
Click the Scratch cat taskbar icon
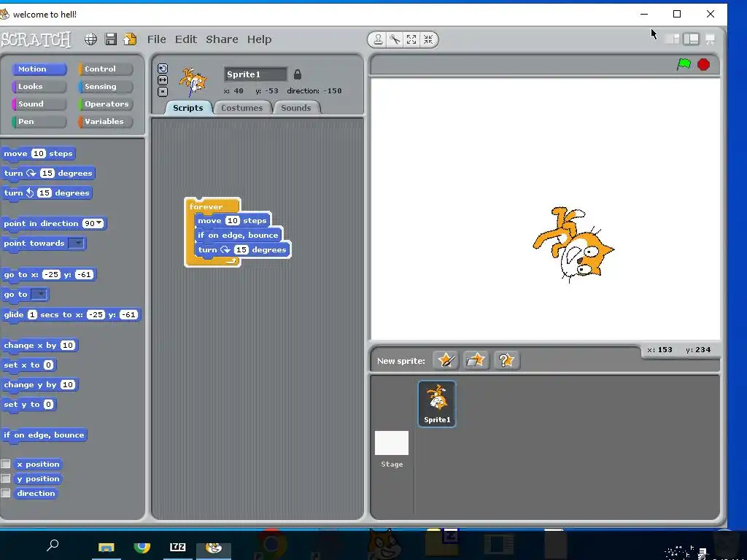(214, 547)
